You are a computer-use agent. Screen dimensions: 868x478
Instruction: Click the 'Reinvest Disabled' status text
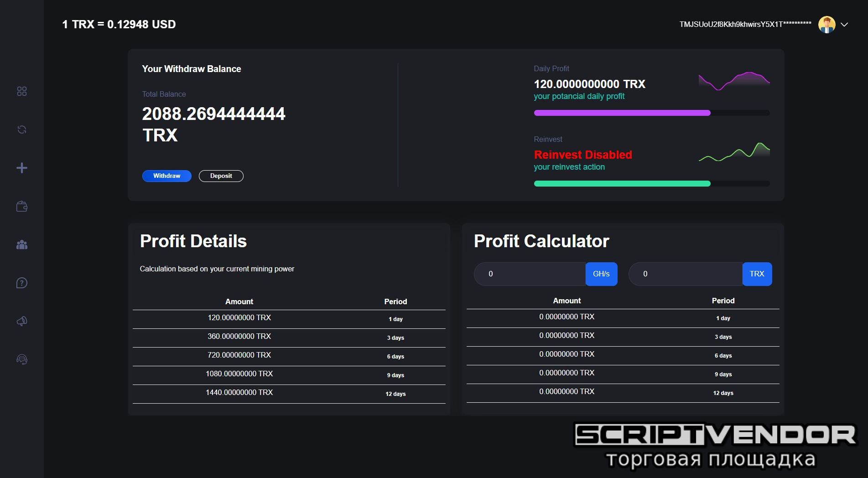point(583,155)
